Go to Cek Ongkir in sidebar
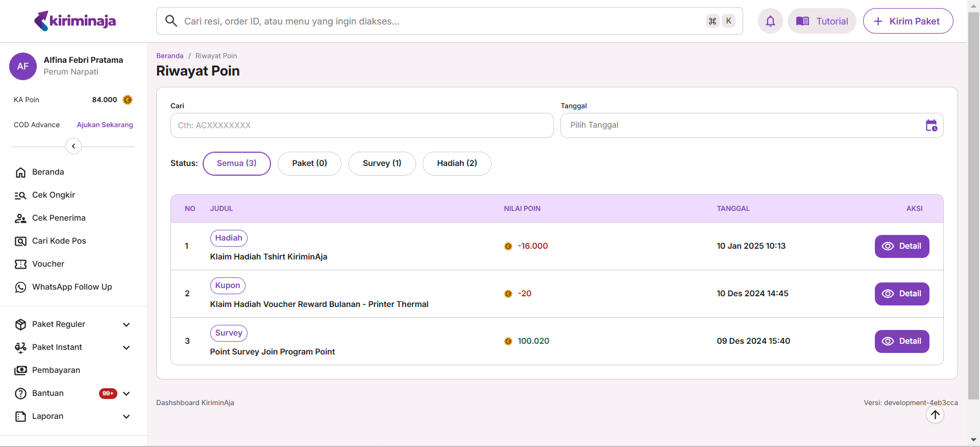This screenshot has width=980, height=447. (x=53, y=195)
